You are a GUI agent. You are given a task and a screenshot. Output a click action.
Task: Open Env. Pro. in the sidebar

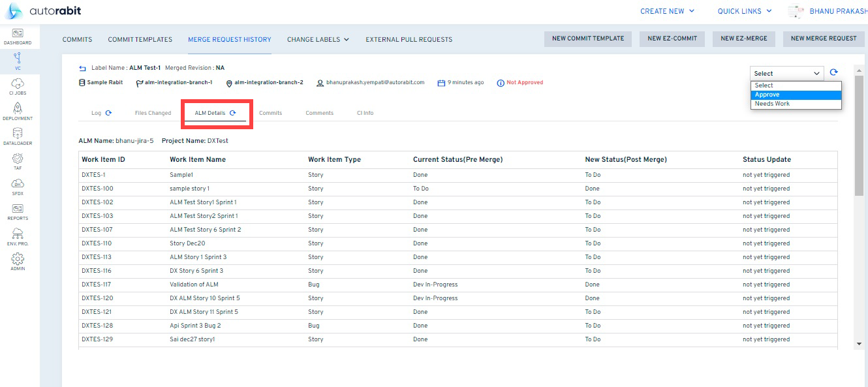[x=18, y=236]
